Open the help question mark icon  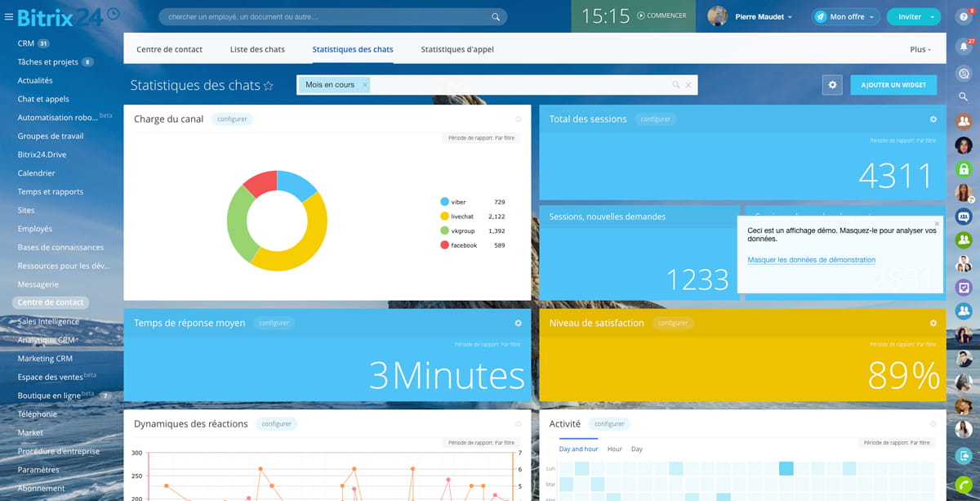(x=964, y=17)
